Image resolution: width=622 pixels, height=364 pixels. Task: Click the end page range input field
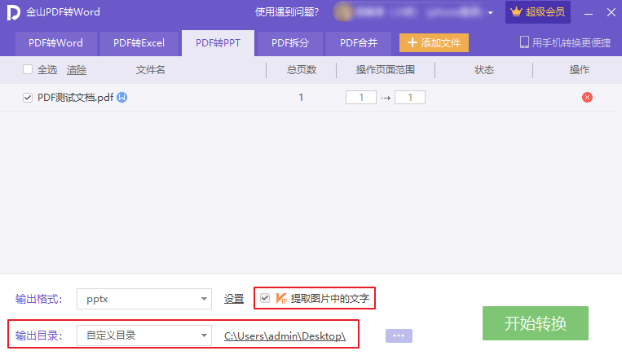pyautogui.click(x=410, y=98)
